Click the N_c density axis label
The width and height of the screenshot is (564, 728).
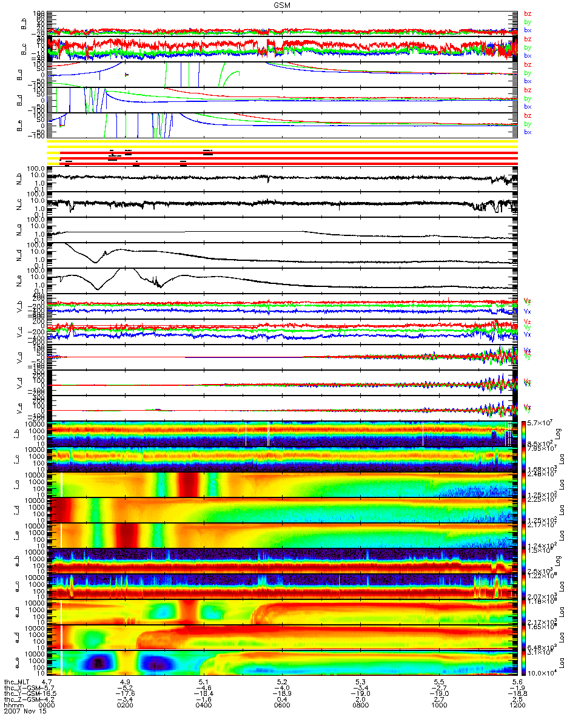(x=19, y=204)
